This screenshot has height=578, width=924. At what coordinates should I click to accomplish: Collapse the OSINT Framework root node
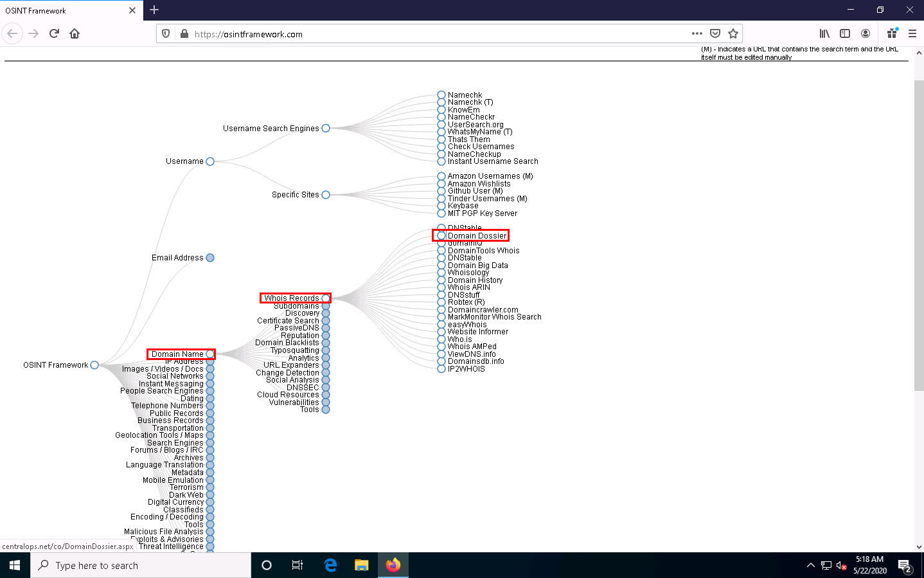click(94, 365)
